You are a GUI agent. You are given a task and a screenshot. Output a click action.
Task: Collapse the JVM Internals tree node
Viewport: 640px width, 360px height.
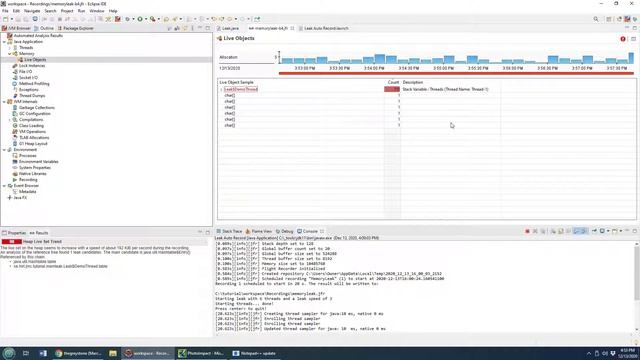(4, 102)
